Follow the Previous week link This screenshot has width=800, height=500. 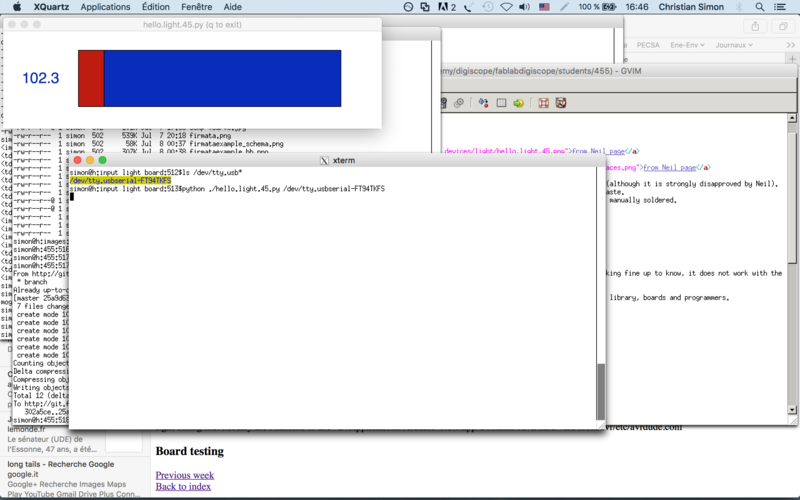[x=185, y=475]
